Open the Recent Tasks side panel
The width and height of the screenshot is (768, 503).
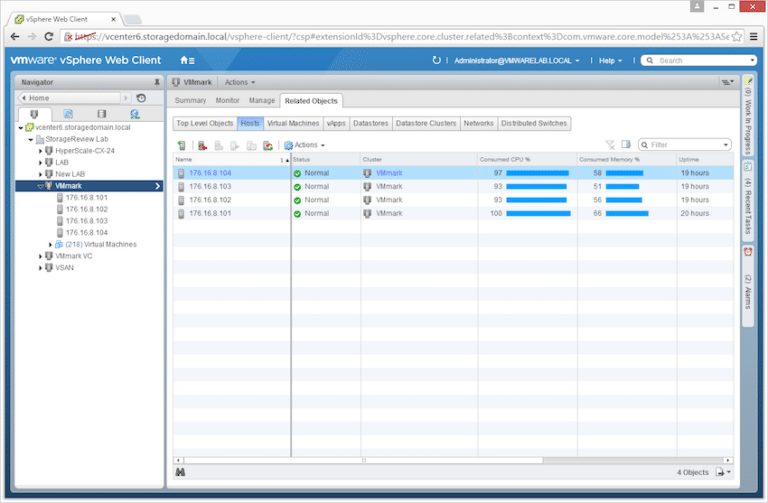click(748, 200)
